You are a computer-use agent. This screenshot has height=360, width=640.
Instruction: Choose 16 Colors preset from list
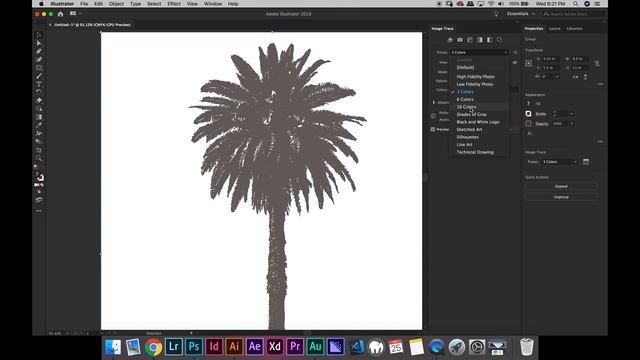pyautogui.click(x=466, y=107)
